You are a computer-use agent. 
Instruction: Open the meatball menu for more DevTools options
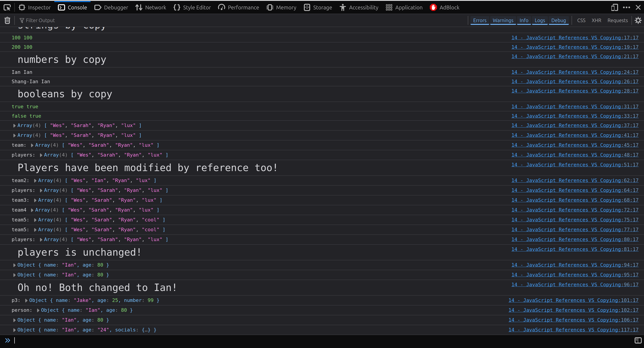click(x=627, y=7)
